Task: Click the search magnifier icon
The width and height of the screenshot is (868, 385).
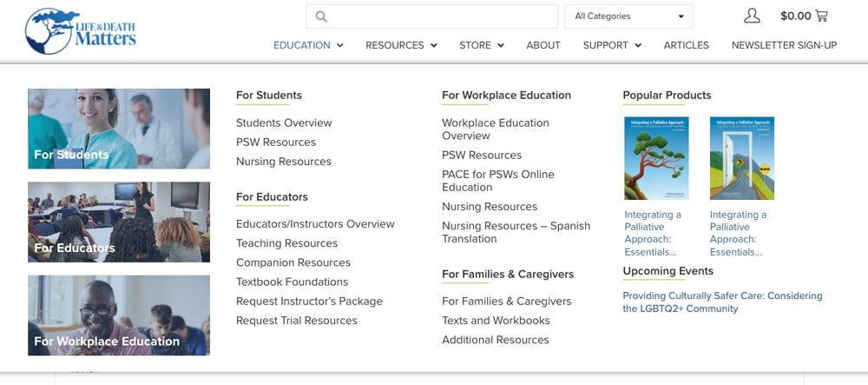Action: coord(321,17)
